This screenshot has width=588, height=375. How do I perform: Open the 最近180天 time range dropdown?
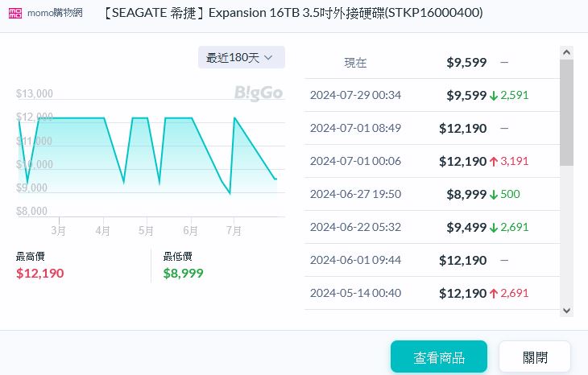pos(241,57)
